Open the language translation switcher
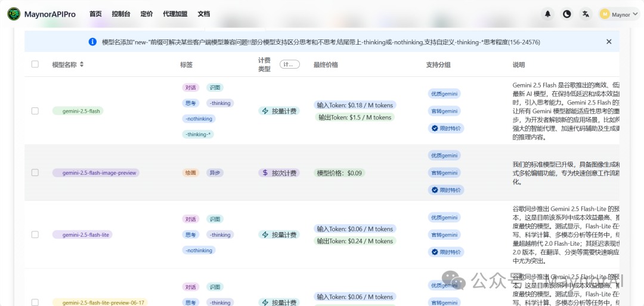Screen dimensions: 644x306 [x=586, y=14]
